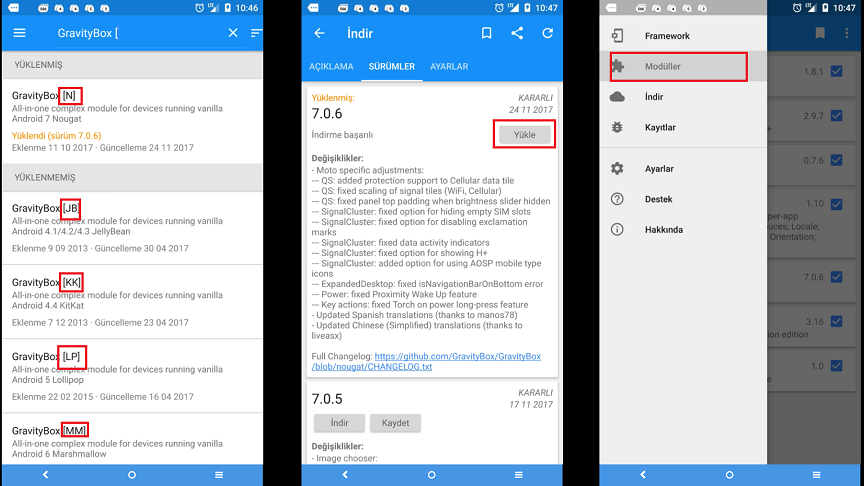This screenshot has width=864, height=486.
Task: Refresh the İndir versions page
Action: pyautogui.click(x=548, y=33)
